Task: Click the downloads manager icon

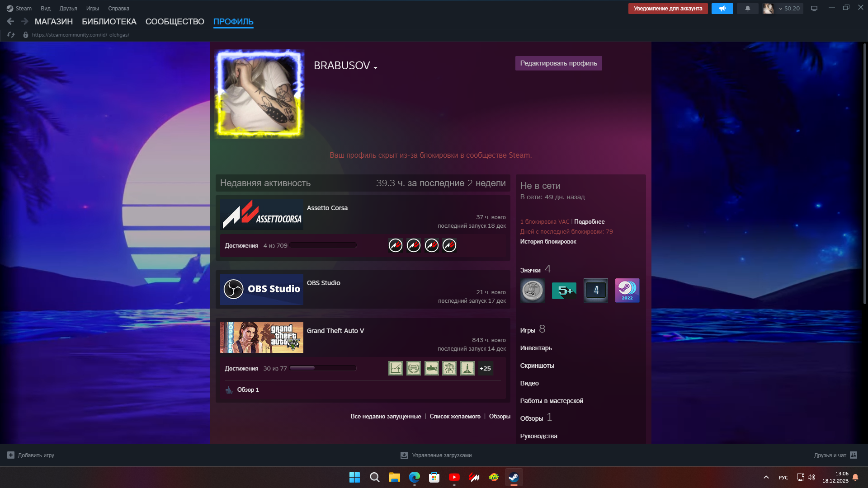Action: (404, 455)
